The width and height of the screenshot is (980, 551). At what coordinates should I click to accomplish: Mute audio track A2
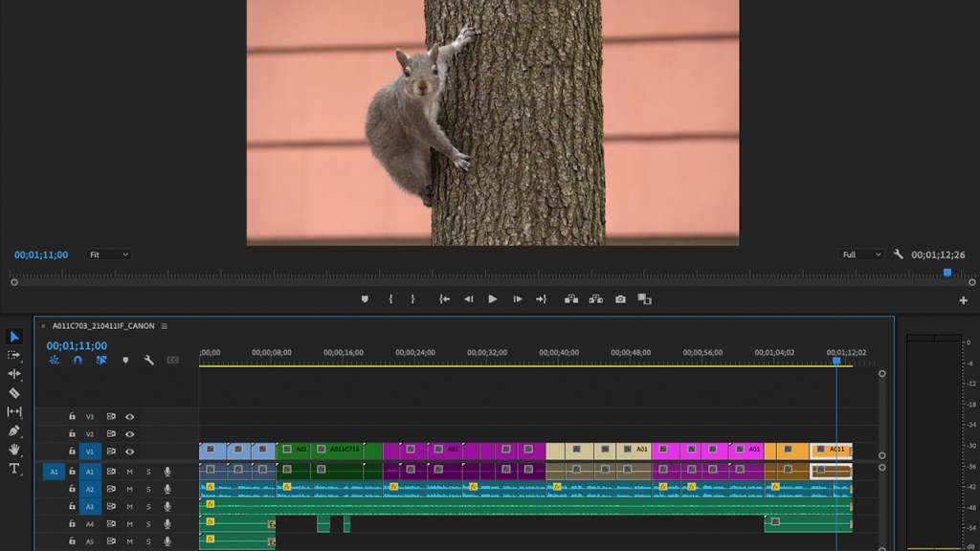click(x=129, y=489)
